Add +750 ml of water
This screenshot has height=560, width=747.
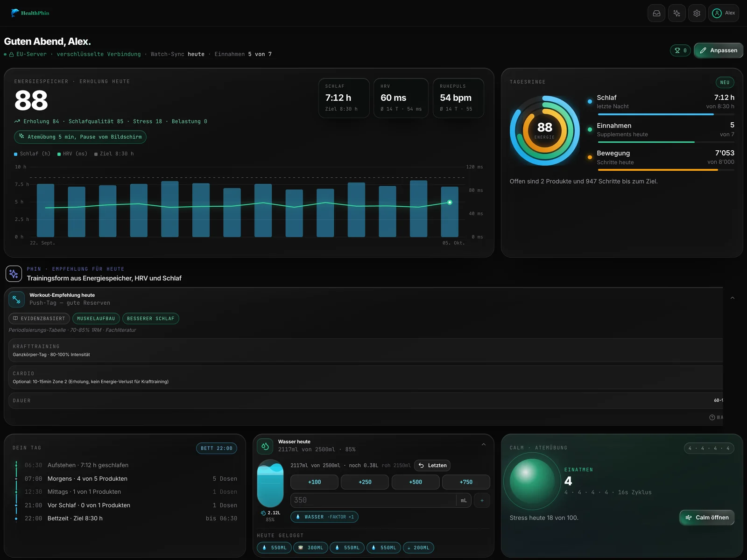466,482
